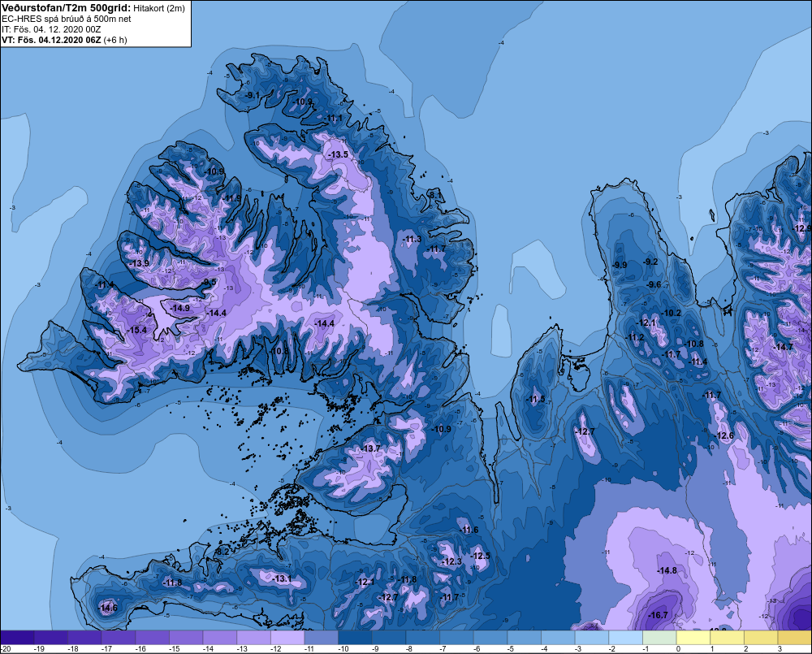Screen dimensions: 812x654
Task: Select the -13.9 temperature value
Action: click(140, 263)
